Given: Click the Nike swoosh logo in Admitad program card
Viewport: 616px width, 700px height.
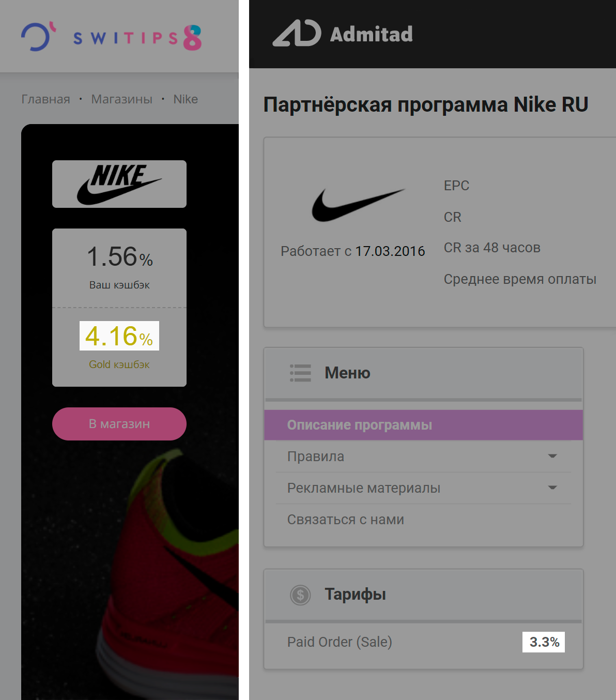Looking at the screenshot, I should coord(358,205).
